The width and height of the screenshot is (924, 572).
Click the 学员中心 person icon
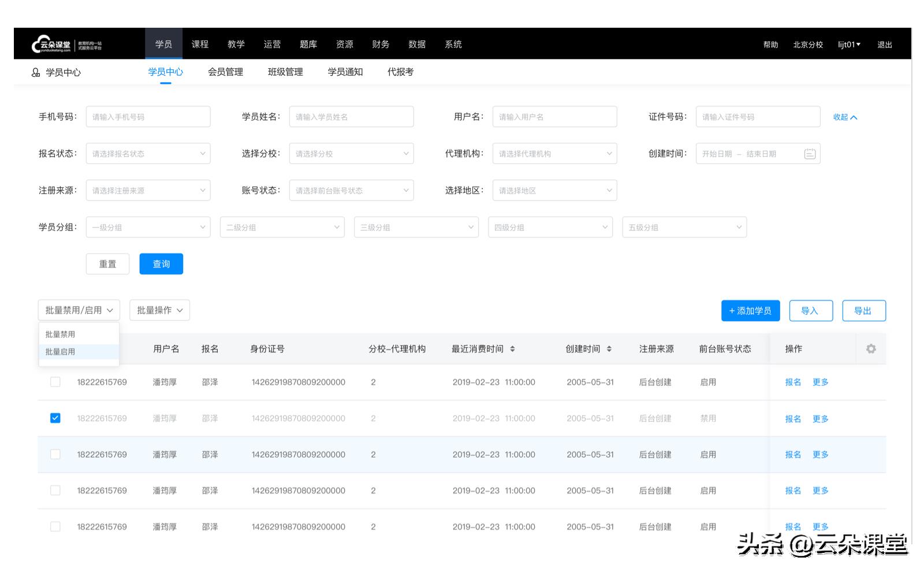(x=36, y=72)
